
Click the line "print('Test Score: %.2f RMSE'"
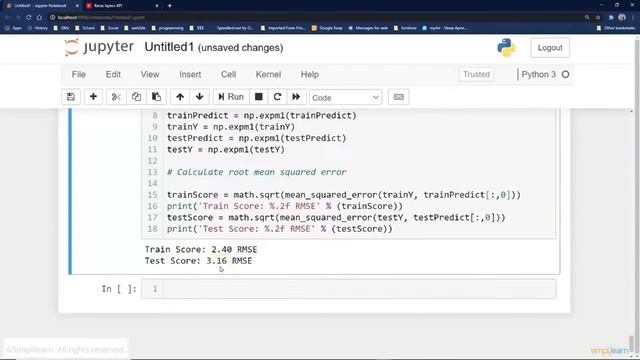[280, 229]
